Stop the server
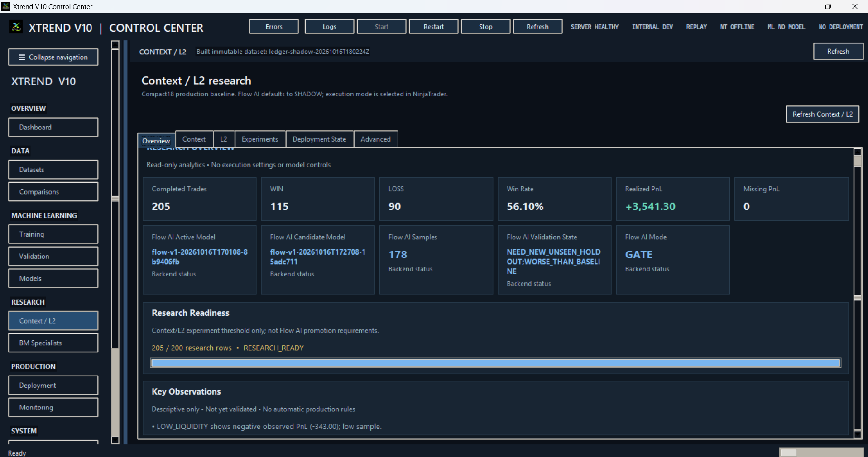This screenshot has height=457, width=868. [x=485, y=27]
